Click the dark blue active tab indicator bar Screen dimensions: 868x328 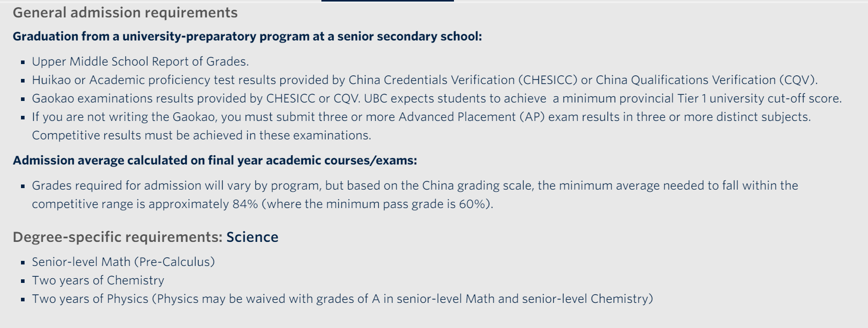[x=387, y=1]
